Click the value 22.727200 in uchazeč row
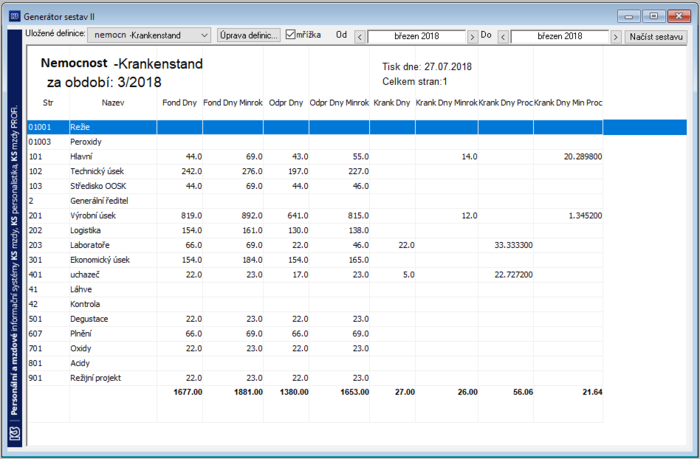The width and height of the screenshot is (700, 459). (x=513, y=275)
